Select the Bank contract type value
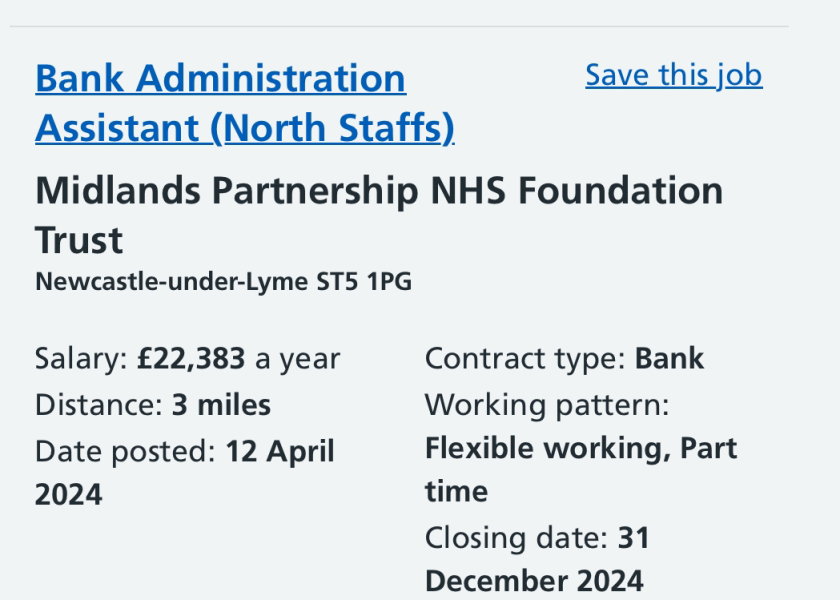The height and width of the screenshot is (600, 840). click(670, 358)
